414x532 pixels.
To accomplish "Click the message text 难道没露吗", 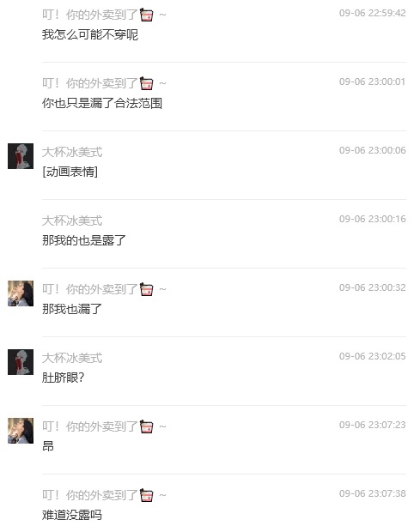I will click(x=72, y=515).
